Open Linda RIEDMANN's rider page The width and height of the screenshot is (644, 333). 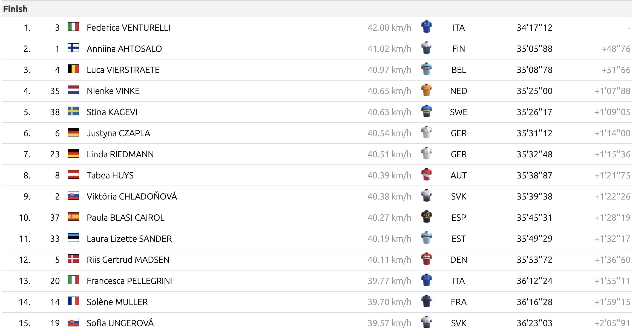coord(120,154)
